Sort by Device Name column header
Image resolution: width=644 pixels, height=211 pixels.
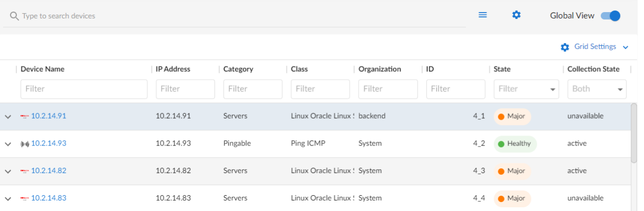(42, 69)
